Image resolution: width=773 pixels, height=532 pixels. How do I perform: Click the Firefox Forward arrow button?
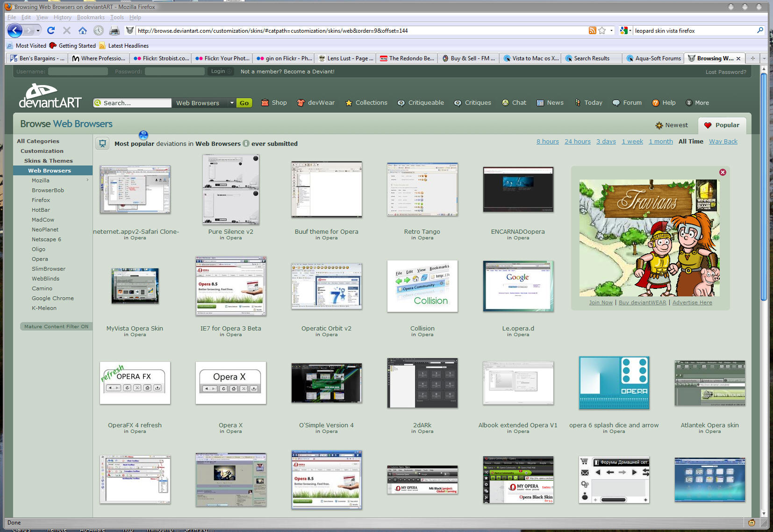coord(29,30)
